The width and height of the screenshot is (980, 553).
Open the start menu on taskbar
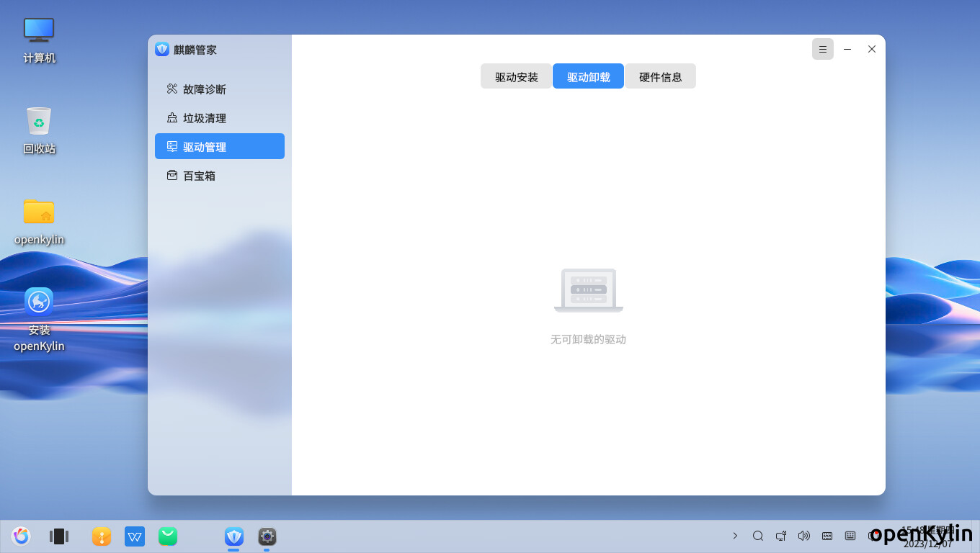pos(21,536)
